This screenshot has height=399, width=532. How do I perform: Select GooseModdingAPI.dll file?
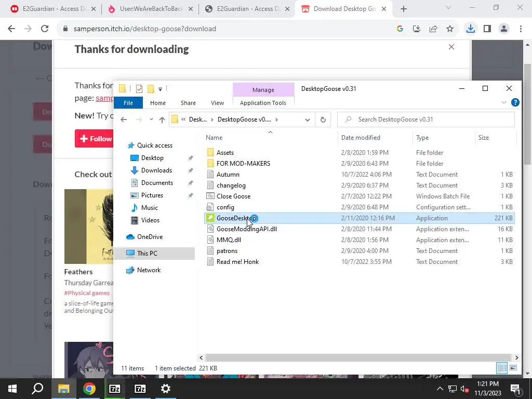[x=246, y=229]
